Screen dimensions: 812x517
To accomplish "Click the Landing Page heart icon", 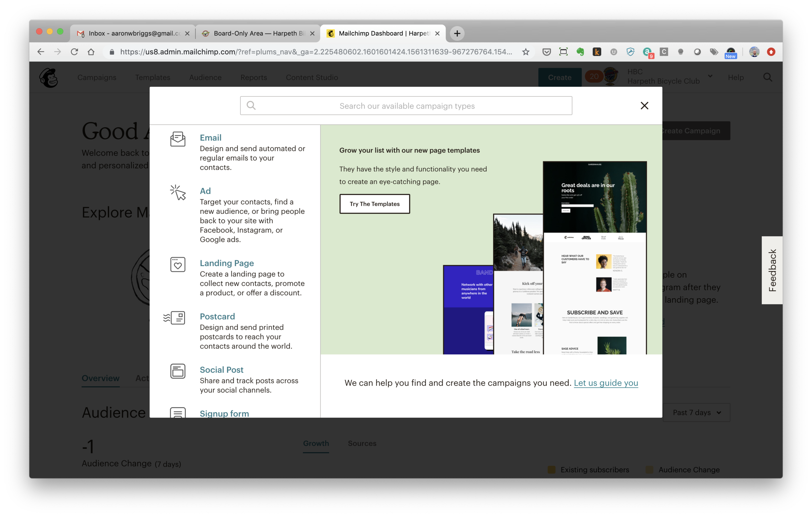I will coord(178,265).
